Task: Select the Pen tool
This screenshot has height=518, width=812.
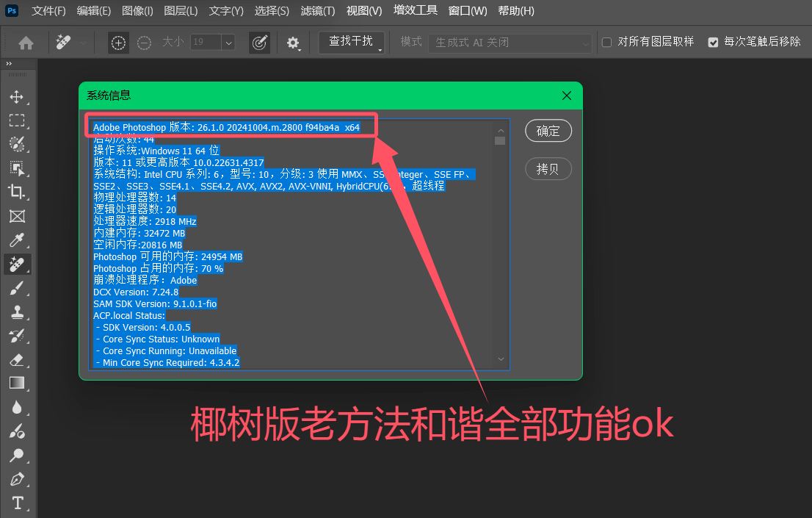Action: click(17, 479)
